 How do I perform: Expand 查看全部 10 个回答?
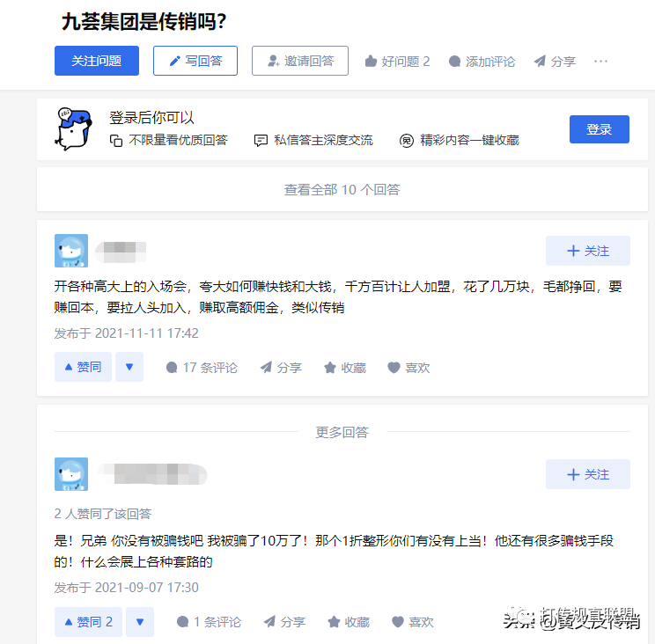click(x=342, y=189)
